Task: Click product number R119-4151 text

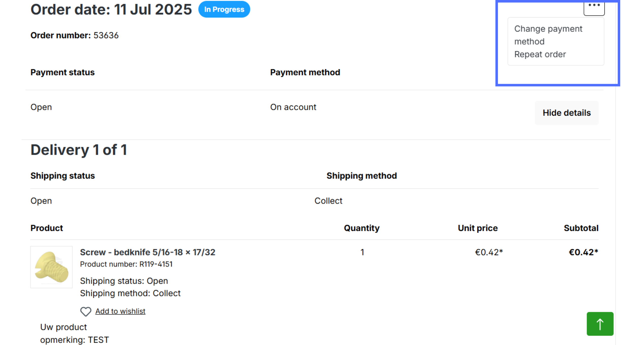Action: tap(126, 264)
